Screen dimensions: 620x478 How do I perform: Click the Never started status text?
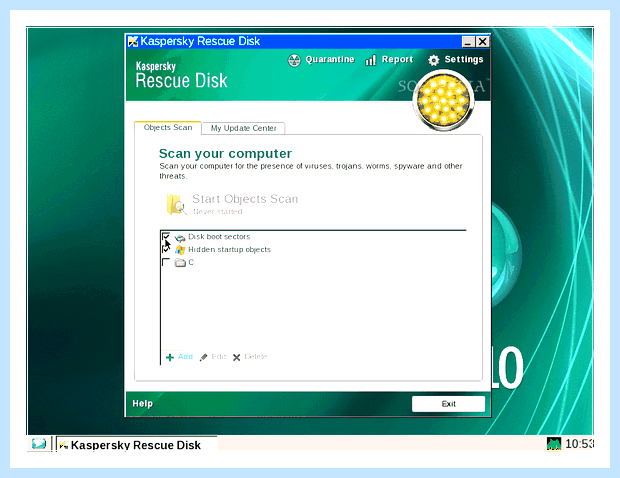coord(217,212)
